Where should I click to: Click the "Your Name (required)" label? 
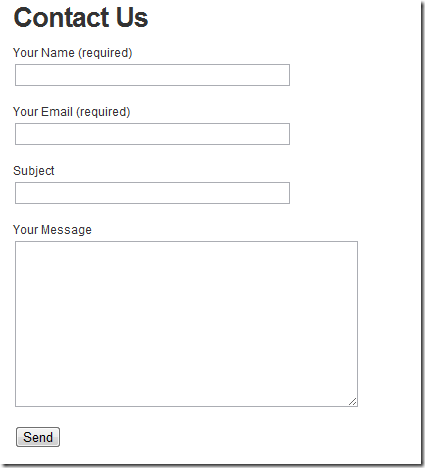pos(73,53)
